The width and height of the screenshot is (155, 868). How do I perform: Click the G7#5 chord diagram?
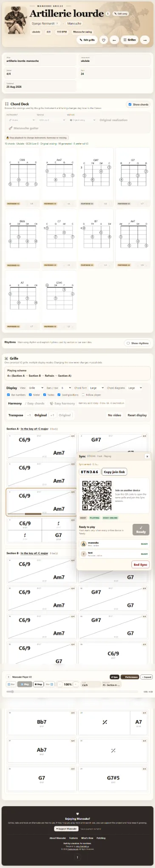coord(59,296)
